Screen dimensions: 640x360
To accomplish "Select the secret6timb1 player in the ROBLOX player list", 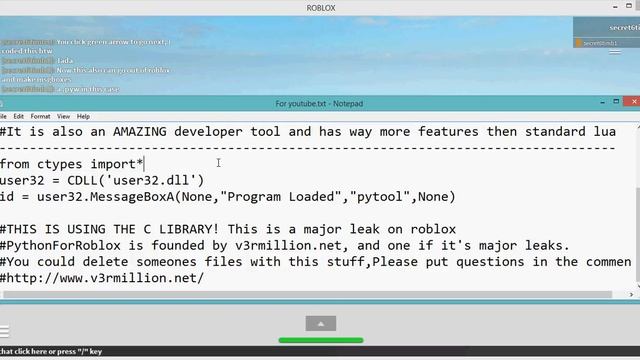I will [607, 43].
